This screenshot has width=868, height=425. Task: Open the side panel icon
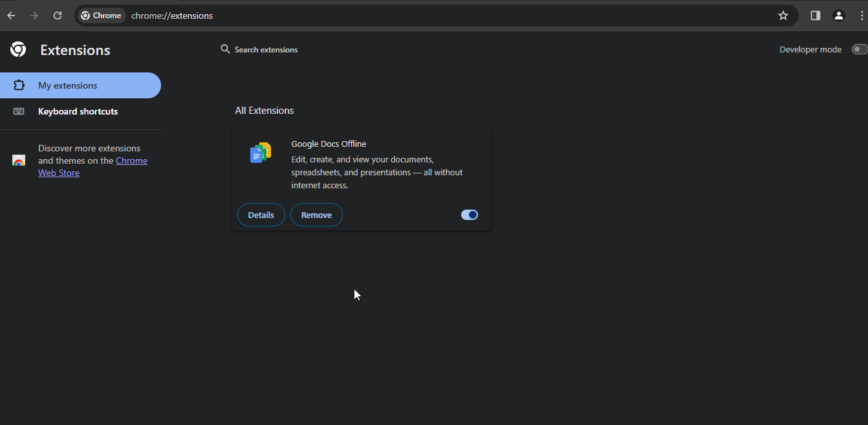click(x=816, y=16)
